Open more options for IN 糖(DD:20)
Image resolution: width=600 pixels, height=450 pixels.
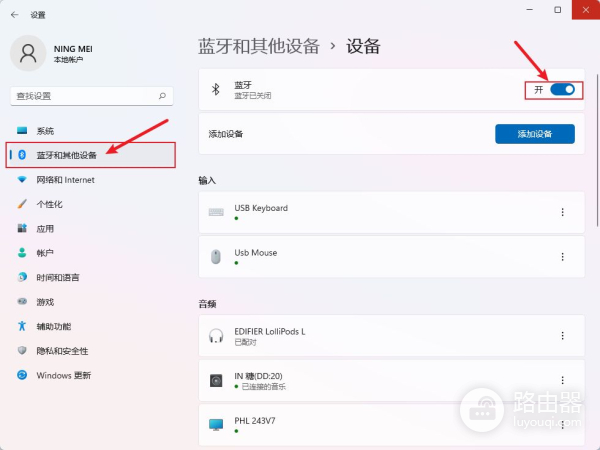562,380
